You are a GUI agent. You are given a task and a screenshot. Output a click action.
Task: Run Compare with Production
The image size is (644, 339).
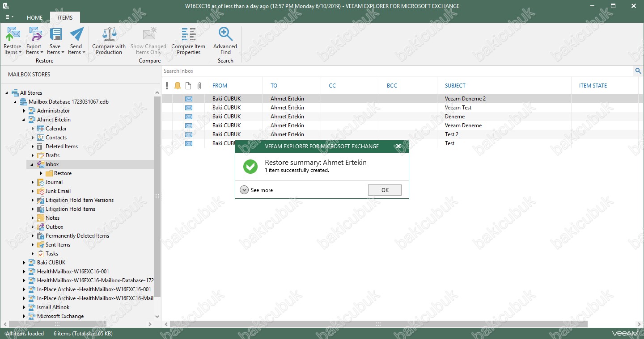point(109,41)
